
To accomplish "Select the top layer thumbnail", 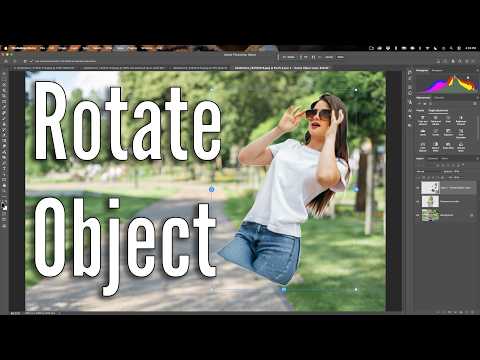I will (430, 188).
